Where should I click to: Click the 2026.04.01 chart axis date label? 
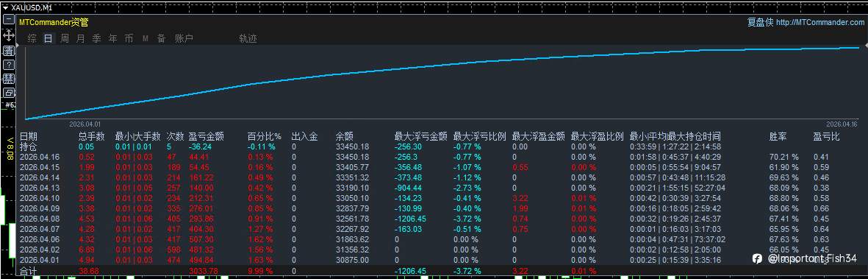pyautogui.click(x=85, y=124)
